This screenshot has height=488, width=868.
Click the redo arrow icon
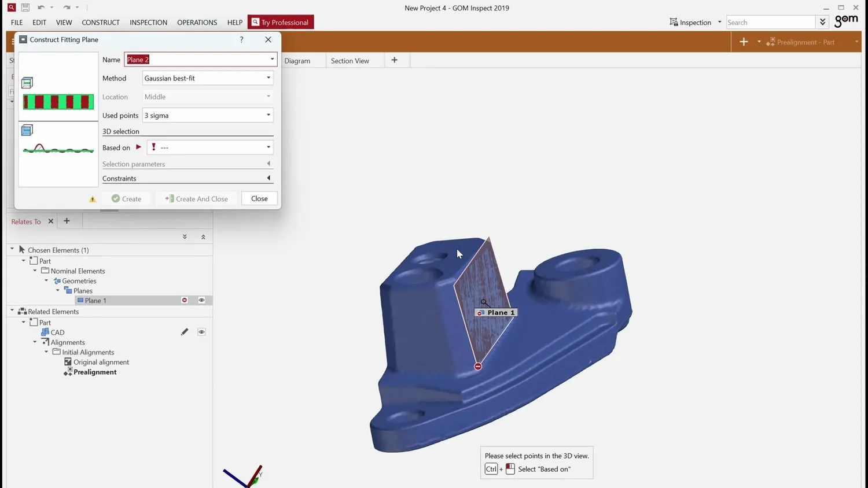[x=67, y=8]
